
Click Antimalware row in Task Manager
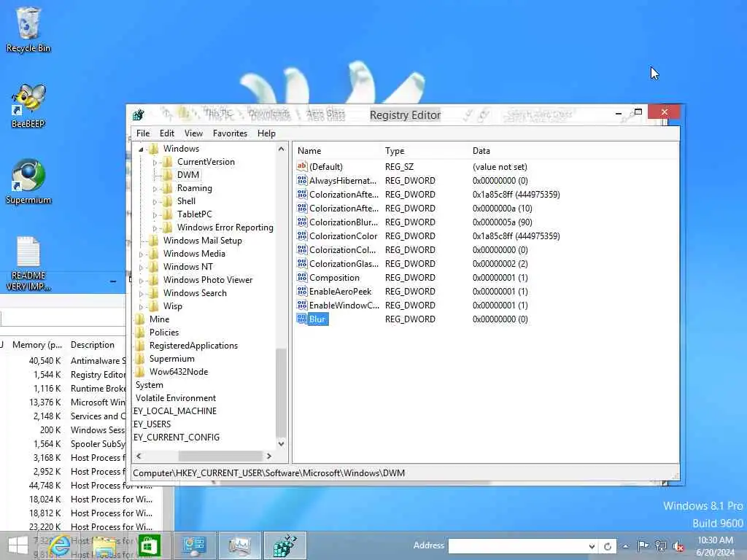pos(64,361)
